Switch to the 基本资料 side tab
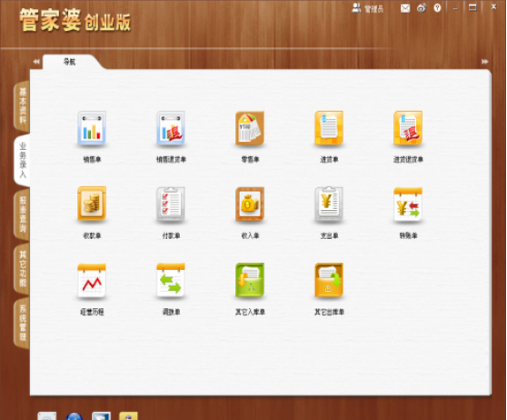Viewport: 507px width, 420px height. click(x=22, y=106)
